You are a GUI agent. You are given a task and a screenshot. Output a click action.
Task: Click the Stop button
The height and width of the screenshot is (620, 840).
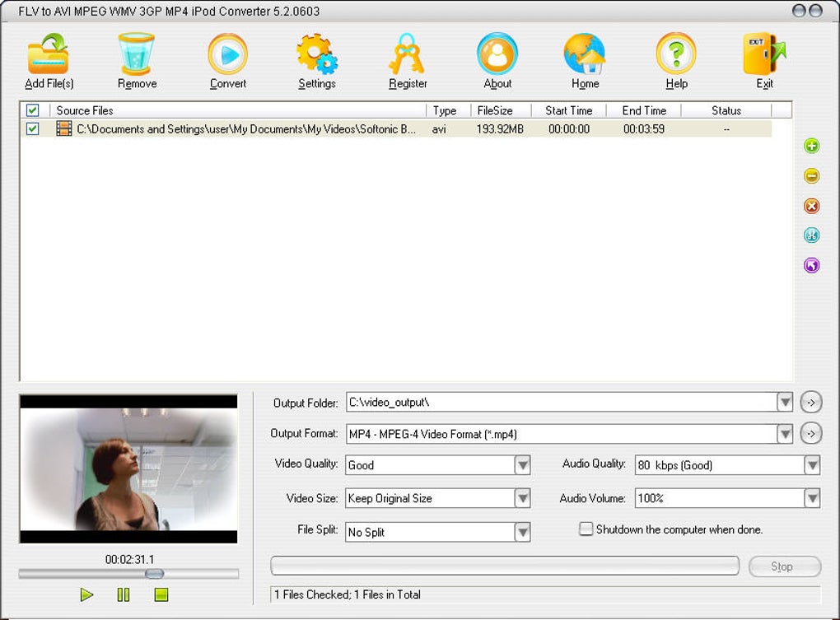point(784,566)
